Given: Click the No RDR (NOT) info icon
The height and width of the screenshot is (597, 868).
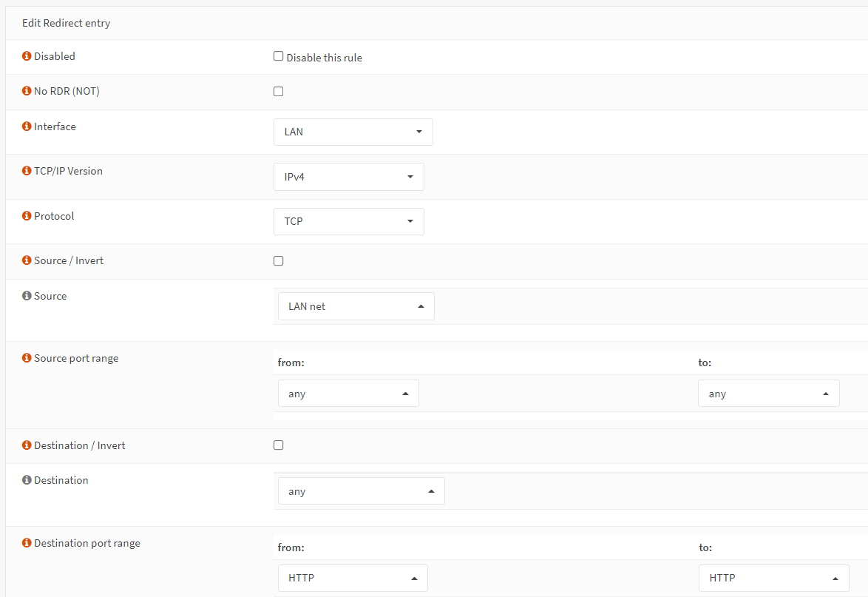Looking at the screenshot, I should (27, 92).
